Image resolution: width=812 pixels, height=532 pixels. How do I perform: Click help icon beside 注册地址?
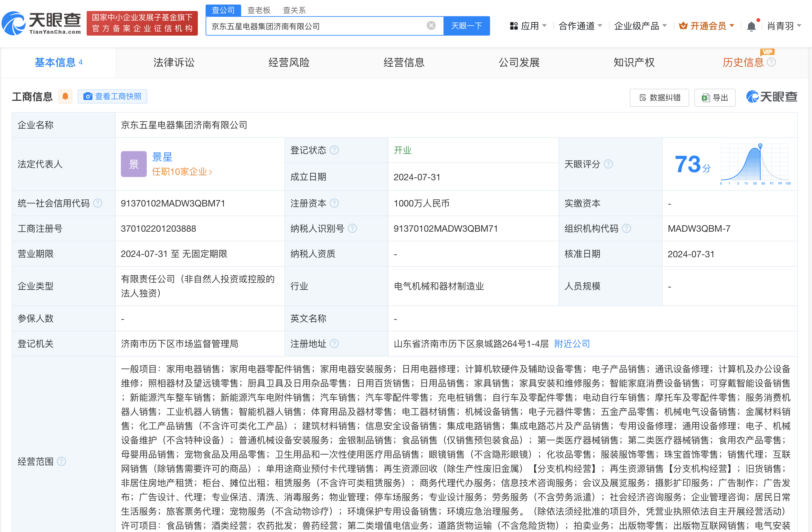(334, 344)
